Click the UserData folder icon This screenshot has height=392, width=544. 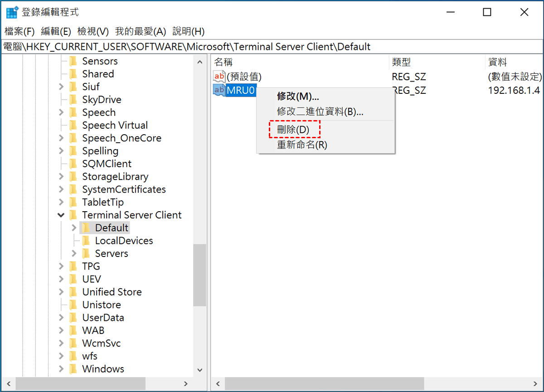click(x=73, y=318)
